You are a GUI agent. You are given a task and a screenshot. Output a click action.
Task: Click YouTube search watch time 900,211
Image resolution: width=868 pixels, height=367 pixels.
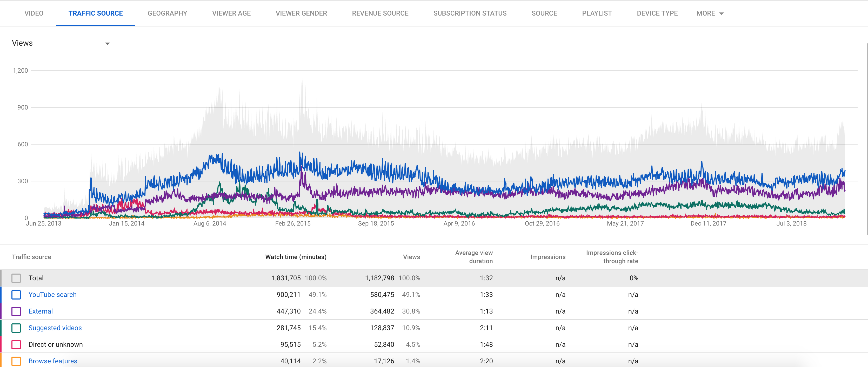289,295
